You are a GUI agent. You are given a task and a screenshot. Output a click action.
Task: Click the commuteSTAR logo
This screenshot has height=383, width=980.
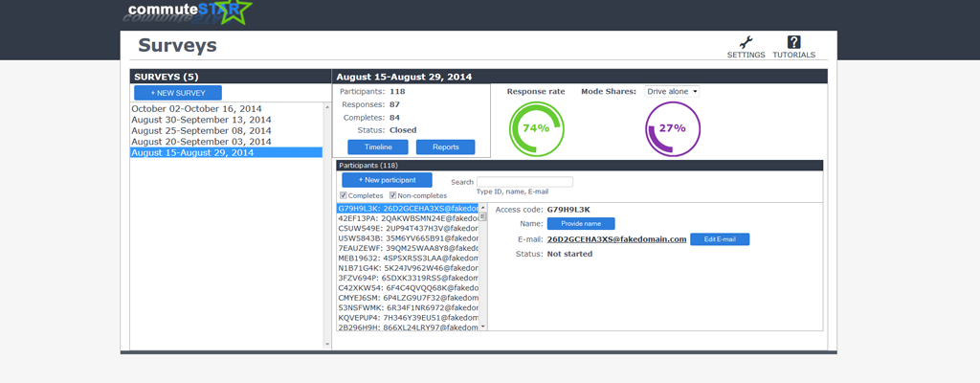(189, 12)
